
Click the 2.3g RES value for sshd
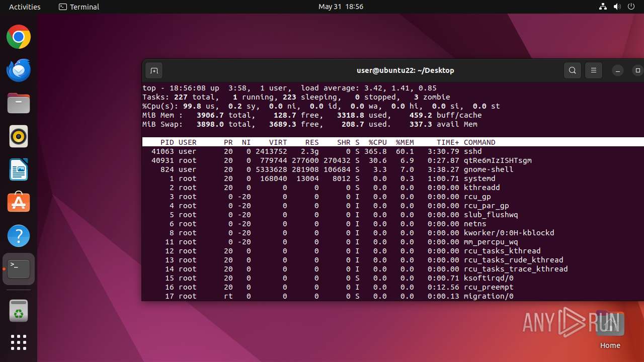point(310,151)
